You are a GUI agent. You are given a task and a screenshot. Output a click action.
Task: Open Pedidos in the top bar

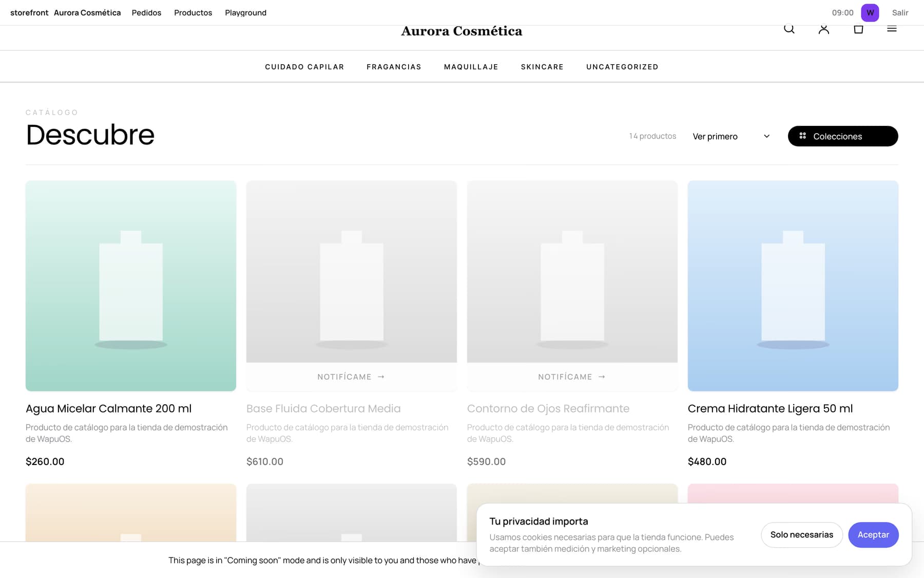click(146, 13)
